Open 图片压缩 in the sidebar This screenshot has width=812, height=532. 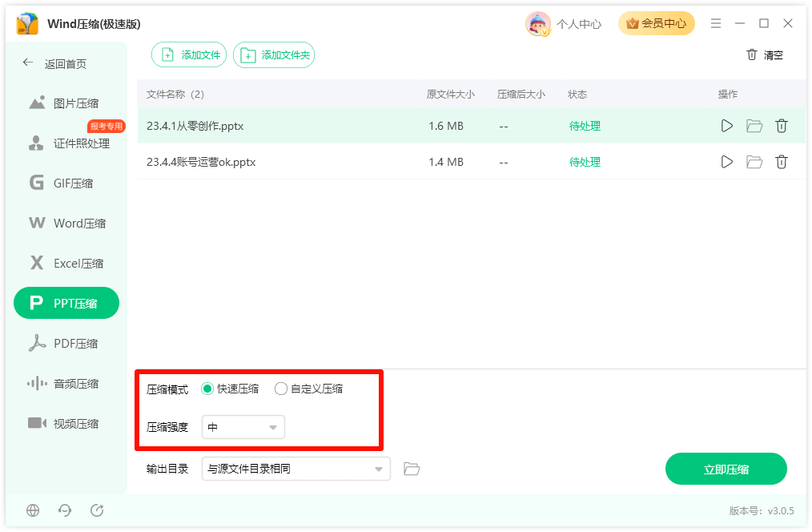pyautogui.click(x=66, y=103)
